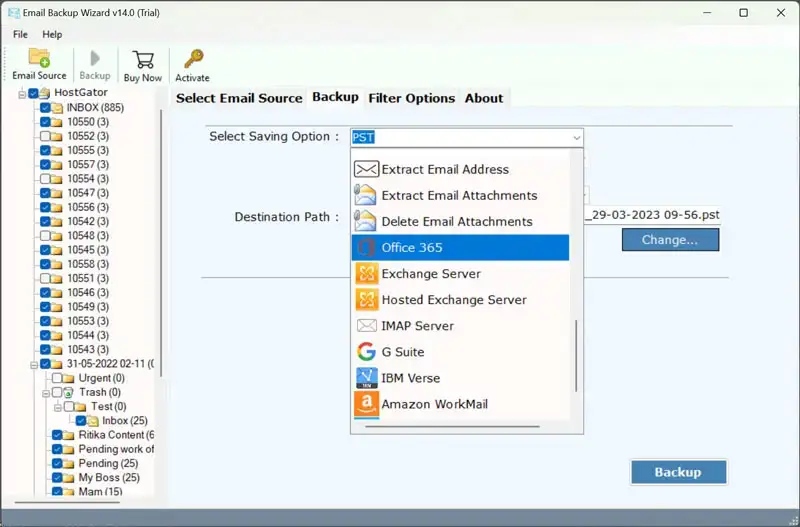
Task: Switch to the About tab
Action: [x=484, y=98]
